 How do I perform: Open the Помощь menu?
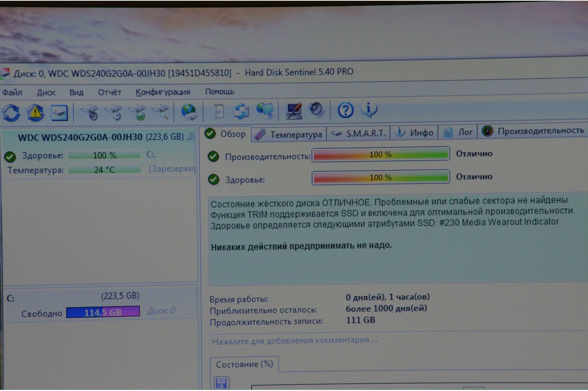[x=220, y=92]
